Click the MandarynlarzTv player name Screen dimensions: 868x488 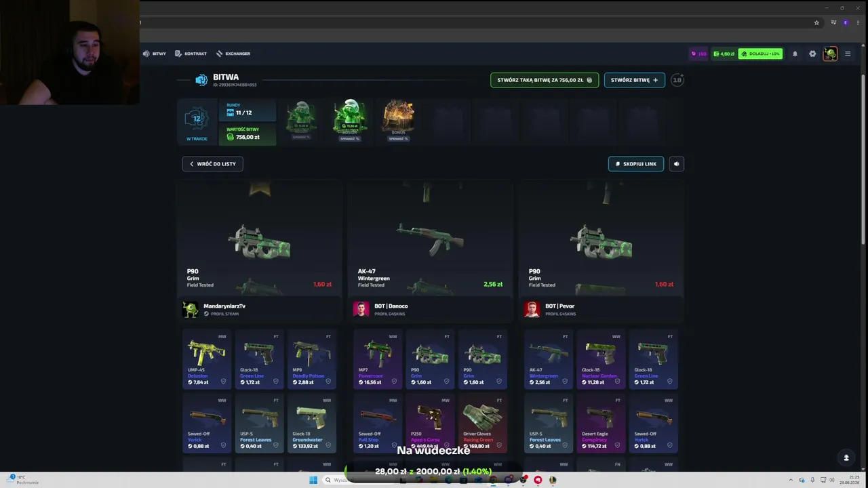(224, 306)
